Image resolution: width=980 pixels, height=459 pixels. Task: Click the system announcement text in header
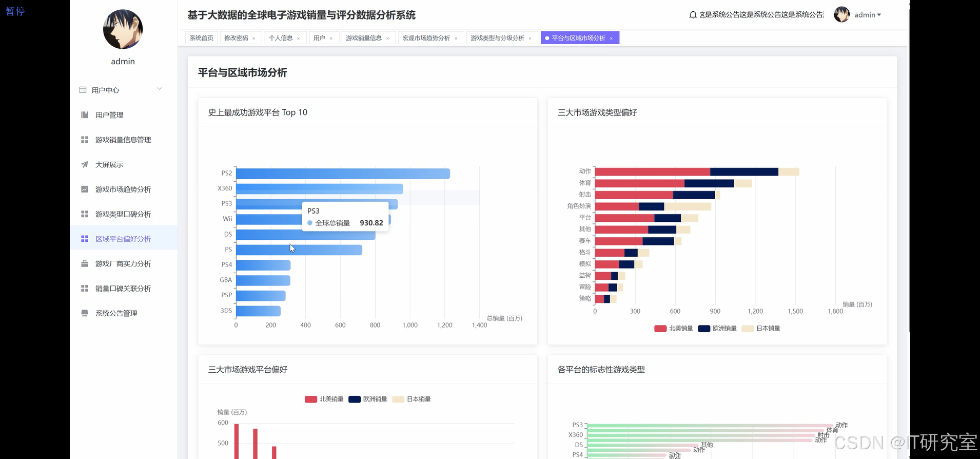point(761,15)
